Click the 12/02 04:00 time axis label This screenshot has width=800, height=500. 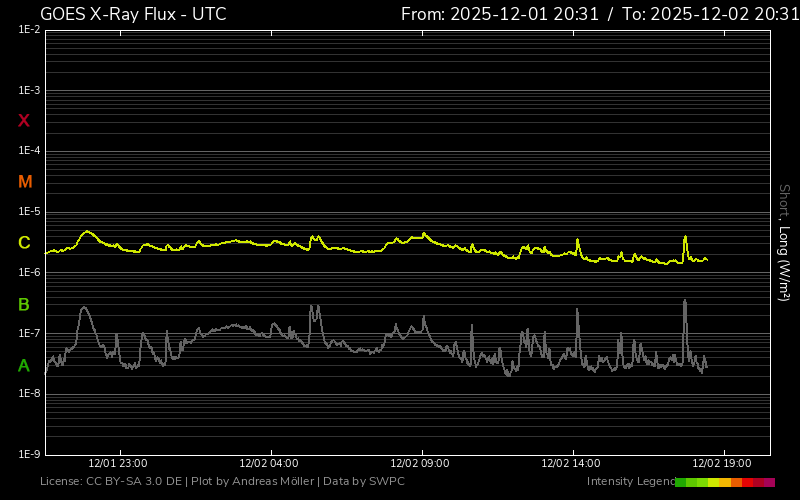tap(269, 464)
